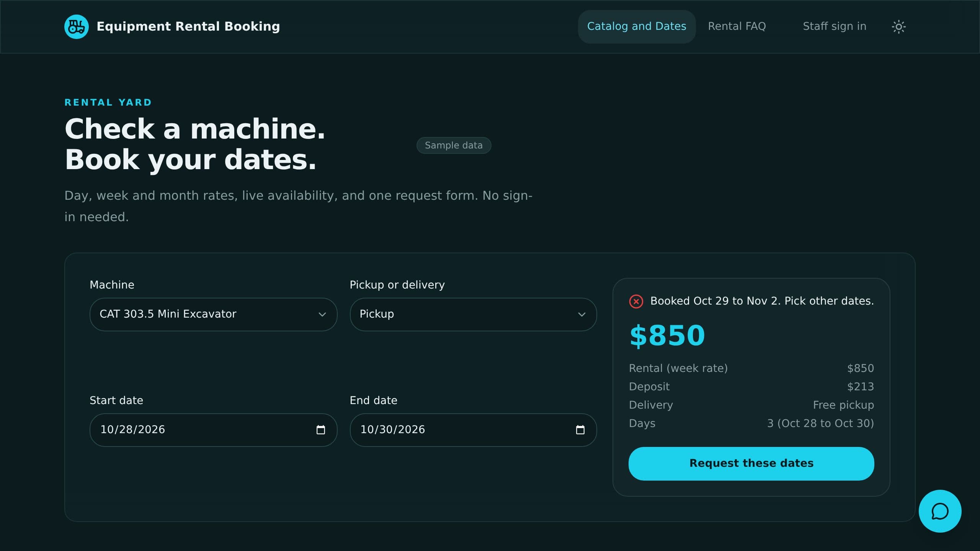Image resolution: width=980 pixels, height=551 pixels.
Task: Click the Rental (week rate) label
Action: click(x=678, y=368)
